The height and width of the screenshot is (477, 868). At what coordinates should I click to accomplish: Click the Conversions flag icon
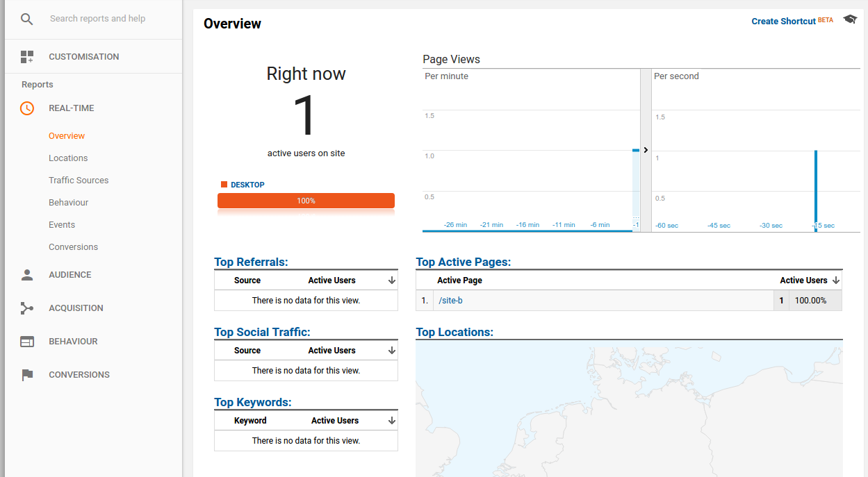click(27, 375)
